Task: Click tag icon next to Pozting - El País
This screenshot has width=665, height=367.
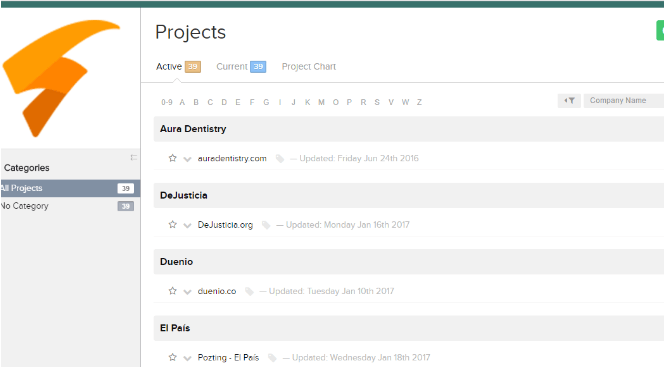Action: point(272,358)
